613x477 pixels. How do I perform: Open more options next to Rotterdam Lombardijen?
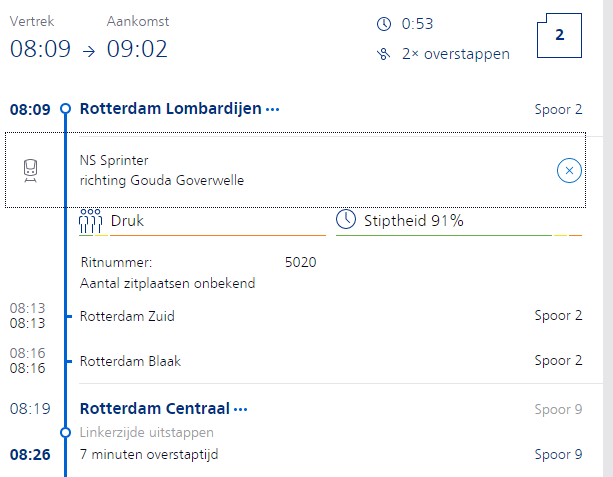[x=272, y=109]
